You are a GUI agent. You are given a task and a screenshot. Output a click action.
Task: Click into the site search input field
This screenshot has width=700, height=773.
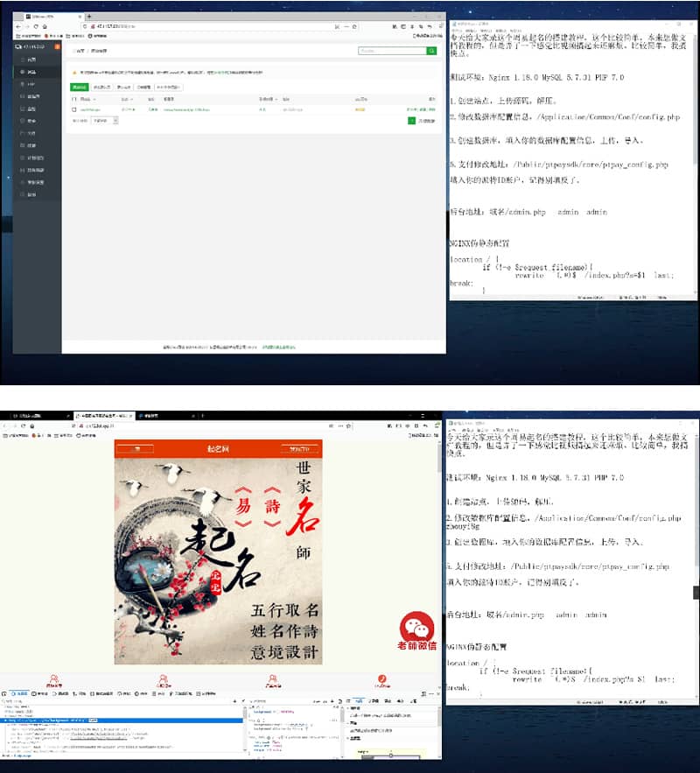393,51
